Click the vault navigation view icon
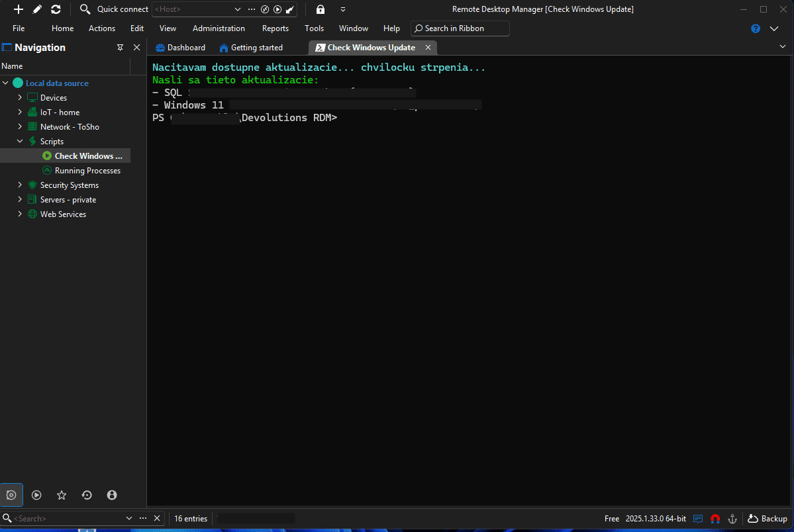Image resolution: width=794 pixels, height=532 pixels. click(x=11, y=495)
